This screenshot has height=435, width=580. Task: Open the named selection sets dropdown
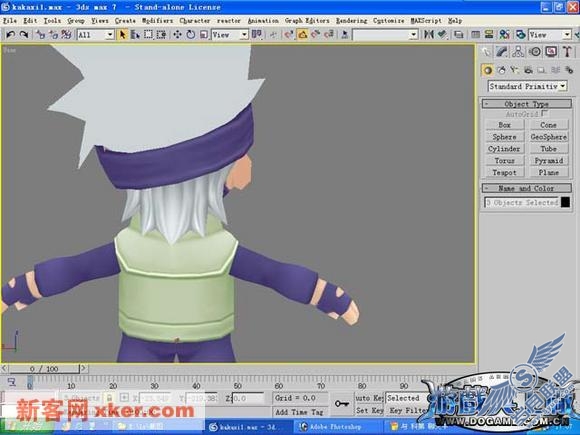click(385, 35)
